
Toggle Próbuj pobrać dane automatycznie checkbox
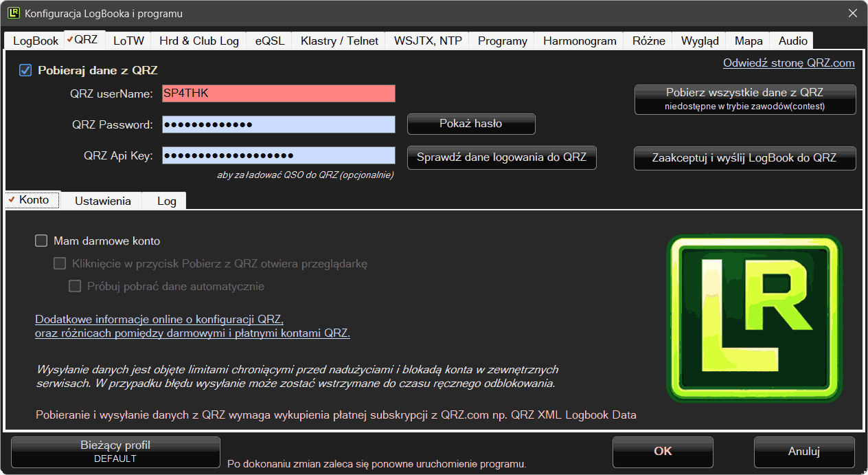75,287
